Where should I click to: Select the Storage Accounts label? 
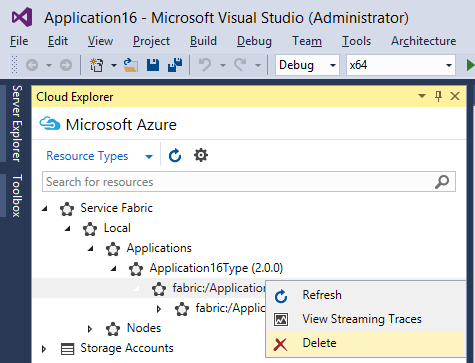coord(127,348)
